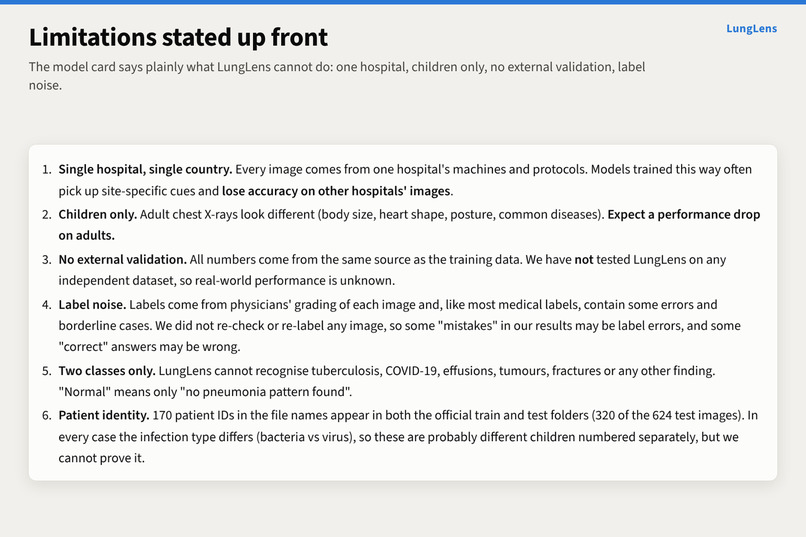Click the bold word "not" in item three
This screenshot has height=537, width=806.
[x=584, y=260]
